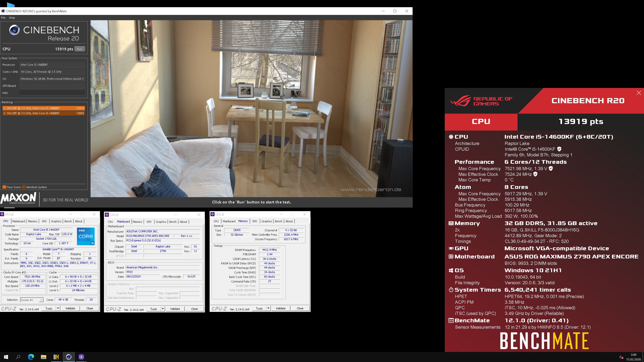Click the MAXON logo in Cinebench
644x362 pixels.
point(18,199)
